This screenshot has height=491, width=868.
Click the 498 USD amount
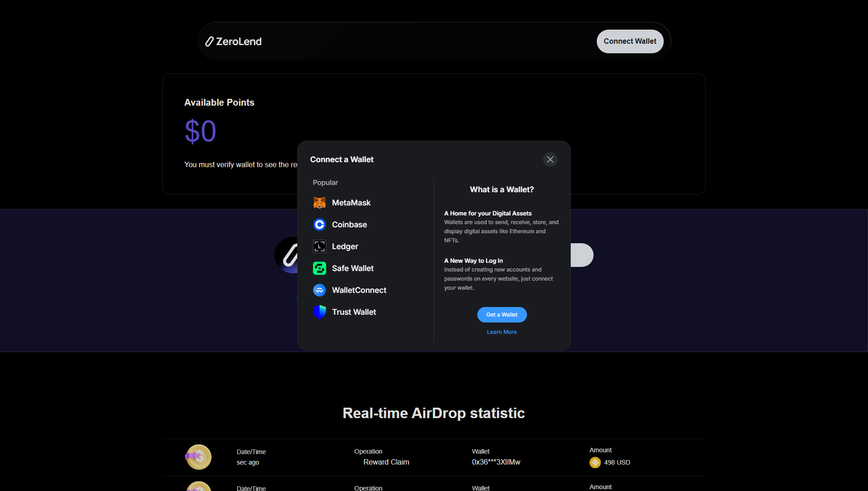(x=617, y=462)
